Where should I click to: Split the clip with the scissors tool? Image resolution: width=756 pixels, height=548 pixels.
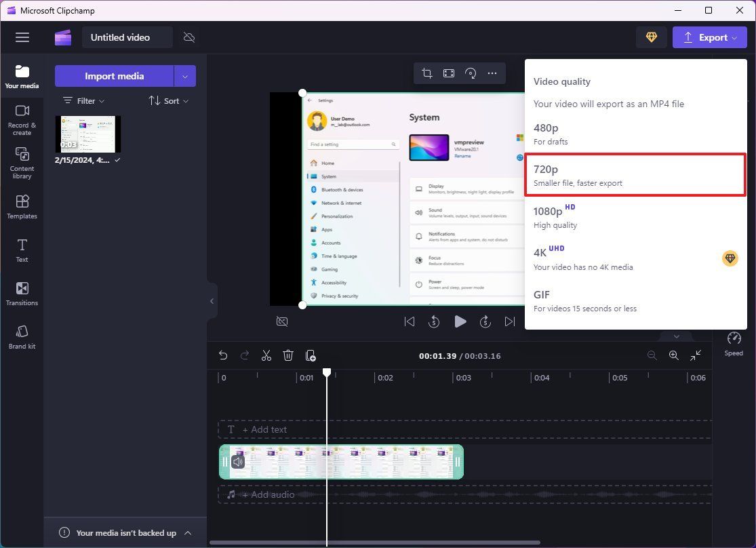(266, 355)
